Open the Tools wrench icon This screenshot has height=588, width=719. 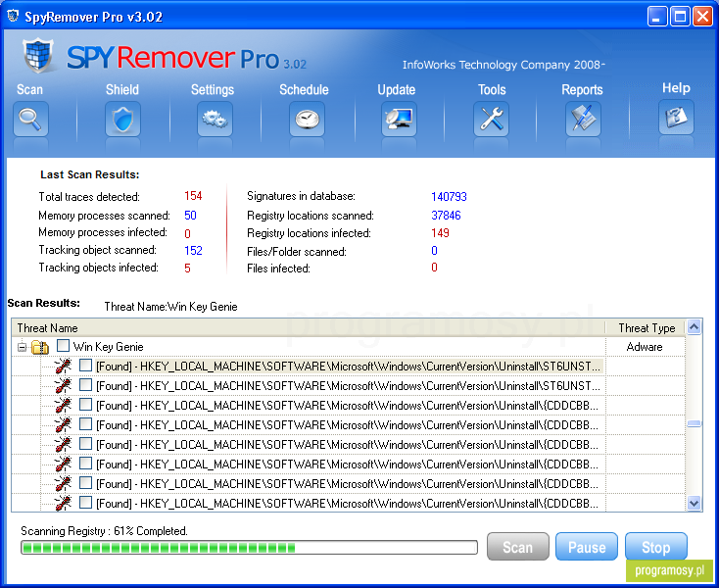point(491,120)
